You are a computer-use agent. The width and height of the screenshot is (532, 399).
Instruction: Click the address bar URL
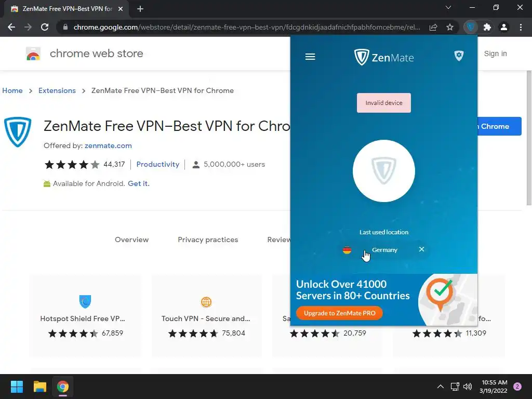pos(247,27)
